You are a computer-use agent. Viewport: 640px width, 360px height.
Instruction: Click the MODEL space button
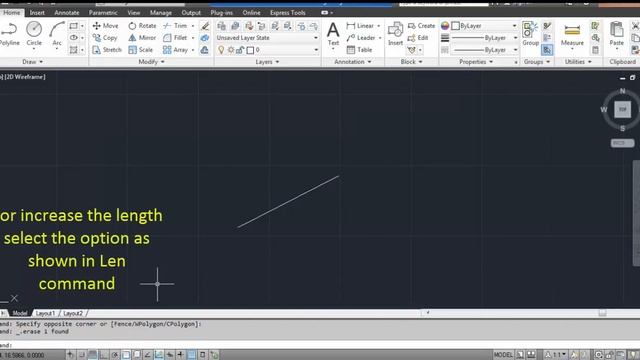coord(503,355)
